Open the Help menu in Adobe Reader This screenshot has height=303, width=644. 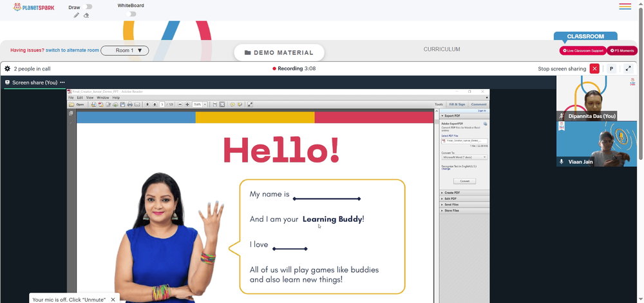116,97
